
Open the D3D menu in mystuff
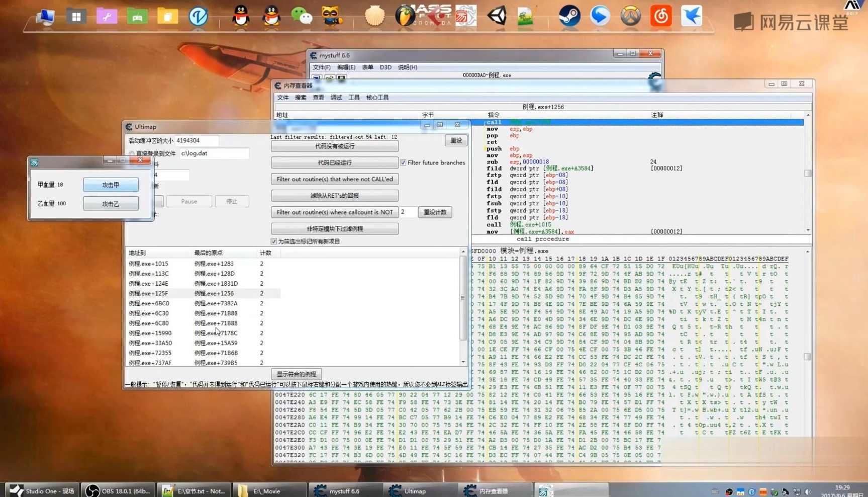coord(385,67)
